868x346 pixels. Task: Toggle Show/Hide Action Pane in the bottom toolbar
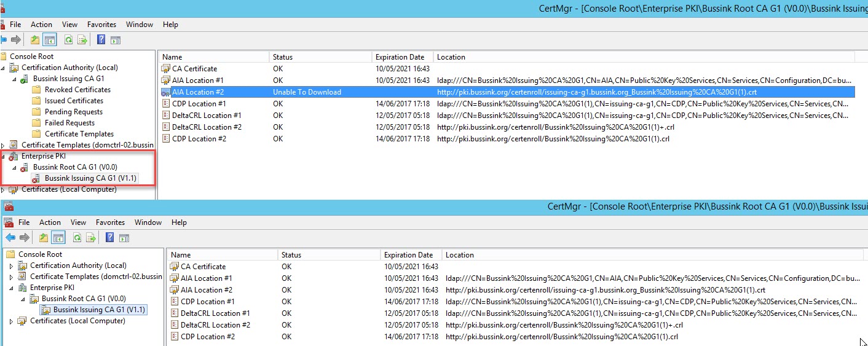tap(124, 238)
